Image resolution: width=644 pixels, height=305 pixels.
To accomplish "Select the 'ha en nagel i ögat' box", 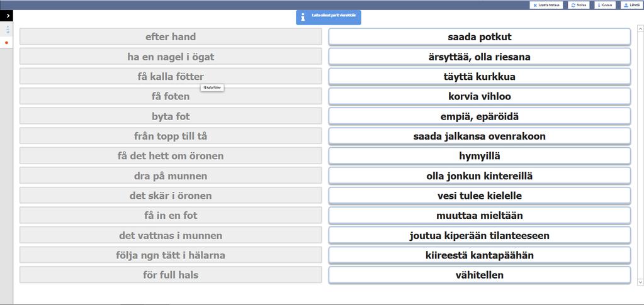I will click(171, 57).
